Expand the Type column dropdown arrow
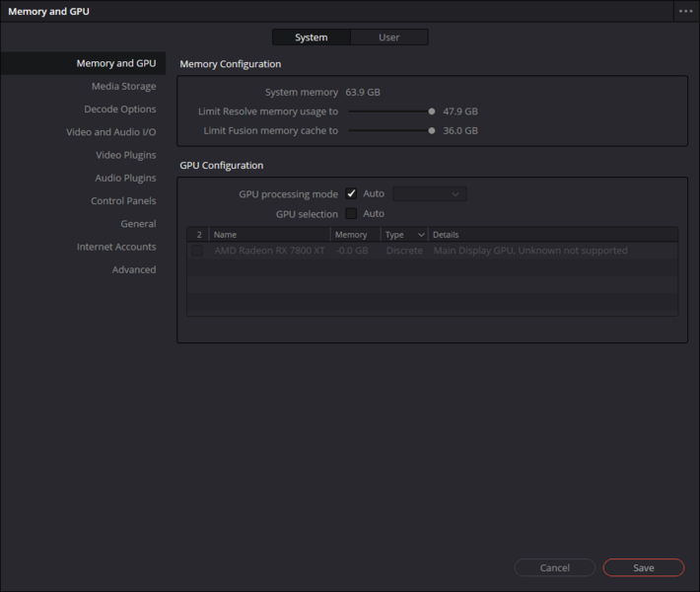 [x=422, y=235]
